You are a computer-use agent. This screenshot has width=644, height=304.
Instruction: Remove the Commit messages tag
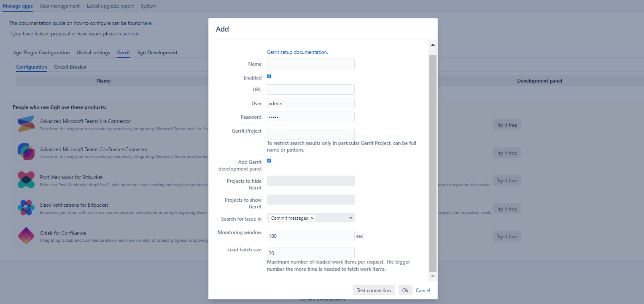(x=312, y=218)
